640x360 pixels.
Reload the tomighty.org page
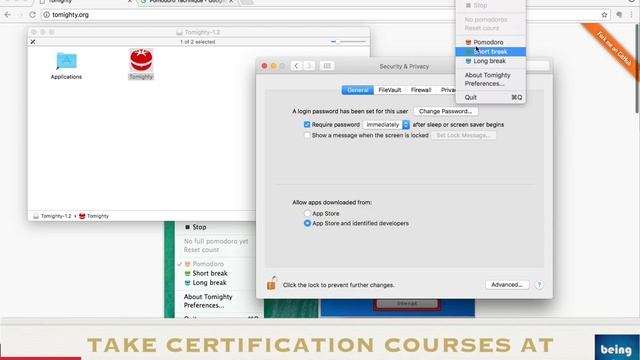coord(32,15)
